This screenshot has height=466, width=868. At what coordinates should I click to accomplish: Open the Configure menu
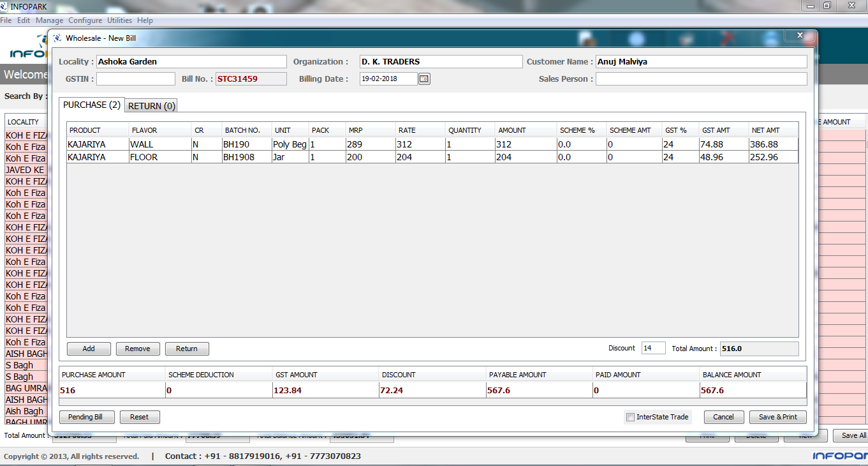tap(85, 20)
